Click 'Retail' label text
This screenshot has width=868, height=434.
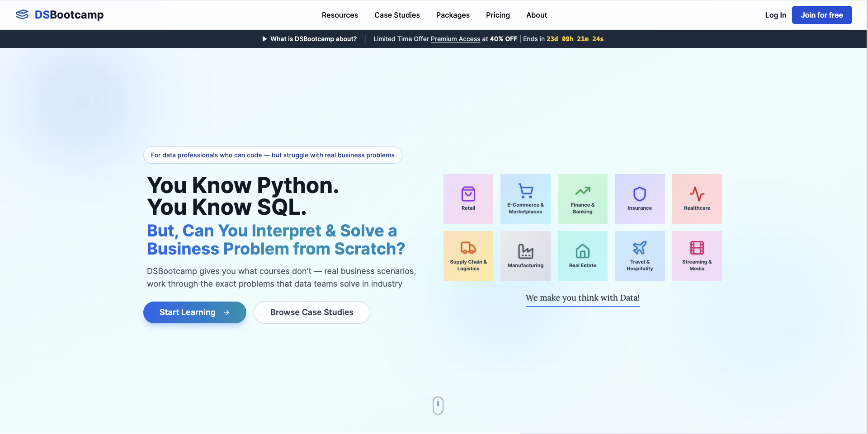tap(468, 208)
